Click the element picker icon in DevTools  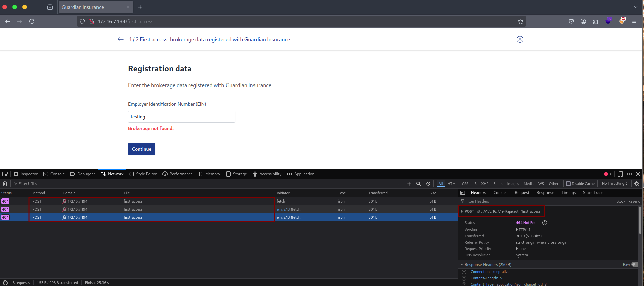[x=5, y=174]
